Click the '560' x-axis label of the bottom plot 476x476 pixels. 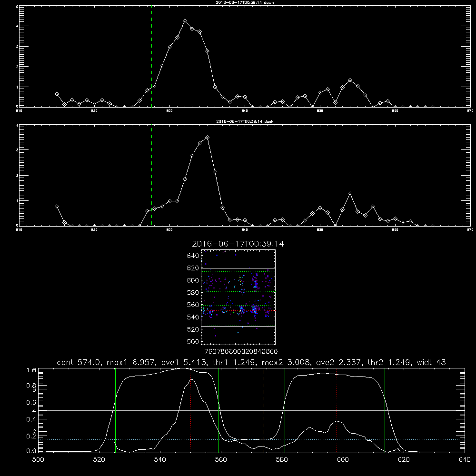(x=221, y=460)
